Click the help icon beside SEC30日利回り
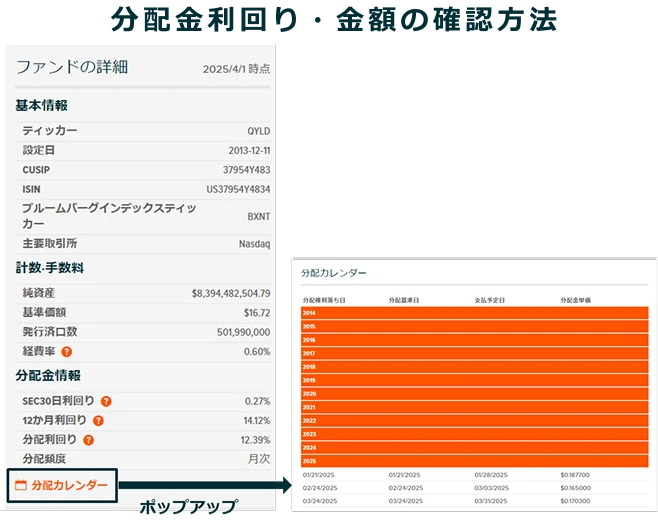The image size is (658, 530). click(106, 401)
